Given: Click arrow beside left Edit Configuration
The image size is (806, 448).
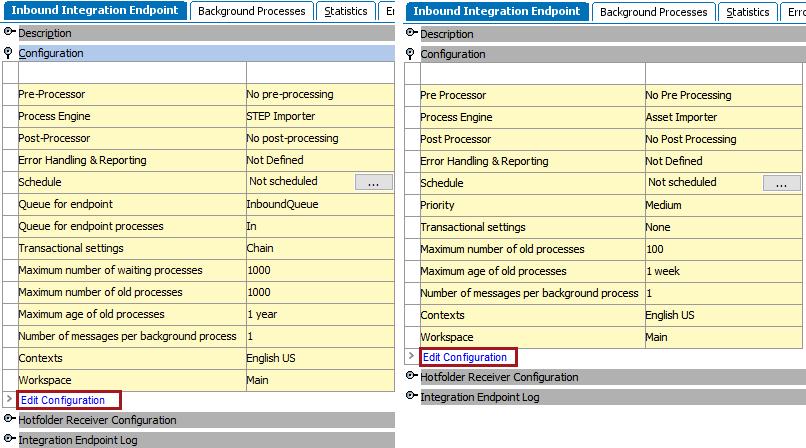Looking at the screenshot, I should coord(9,399).
